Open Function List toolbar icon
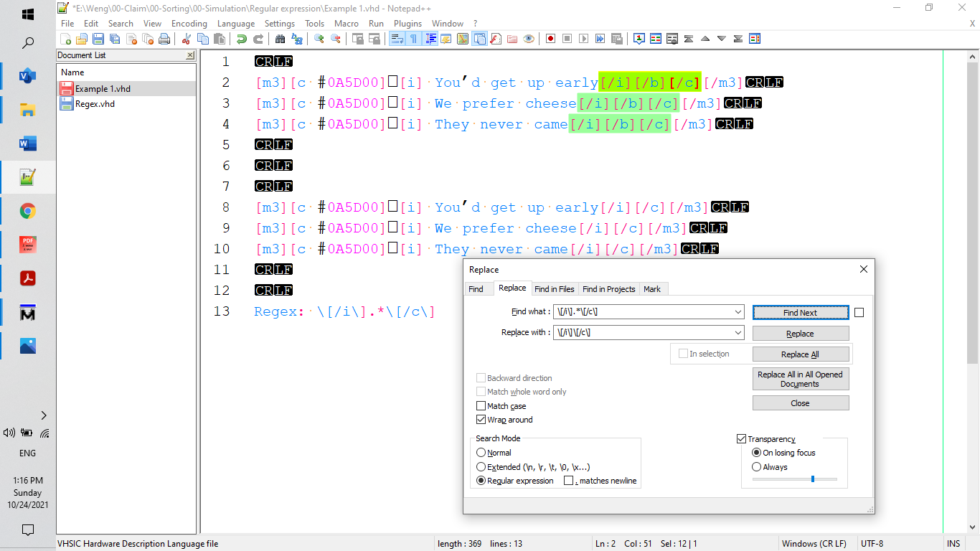The width and height of the screenshot is (980, 551). pos(496,39)
